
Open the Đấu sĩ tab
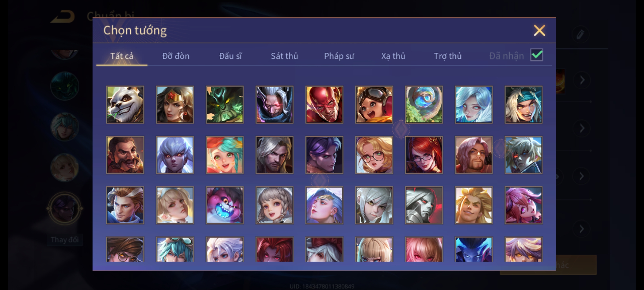230,56
